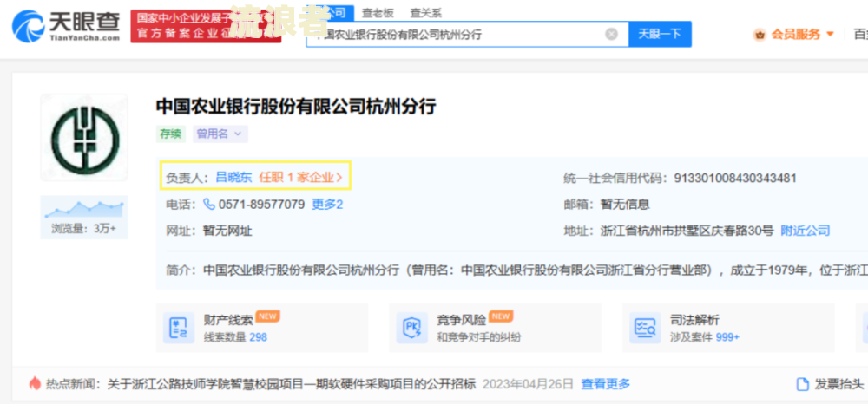Click the news date 2023年04月26日
This screenshot has height=404, width=868.
click(x=528, y=383)
